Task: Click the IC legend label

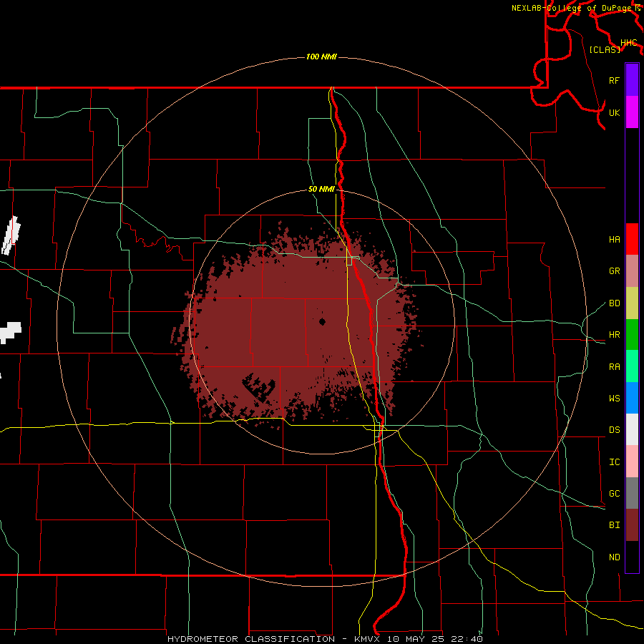Action: (x=615, y=462)
